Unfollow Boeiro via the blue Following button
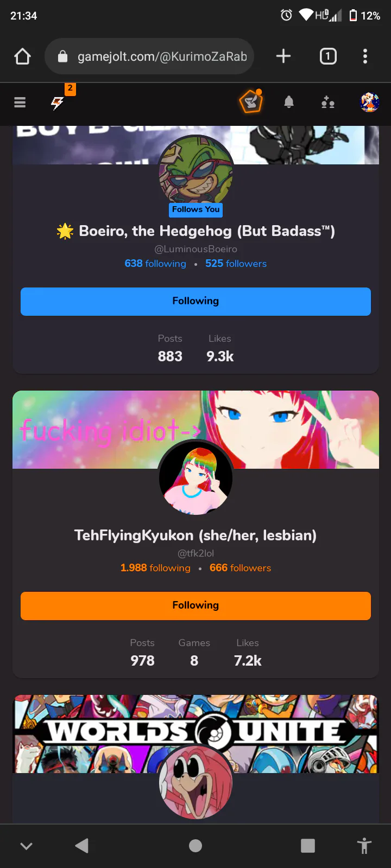Image resolution: width=391 pixels, height=868 pixels. [195, 302]
